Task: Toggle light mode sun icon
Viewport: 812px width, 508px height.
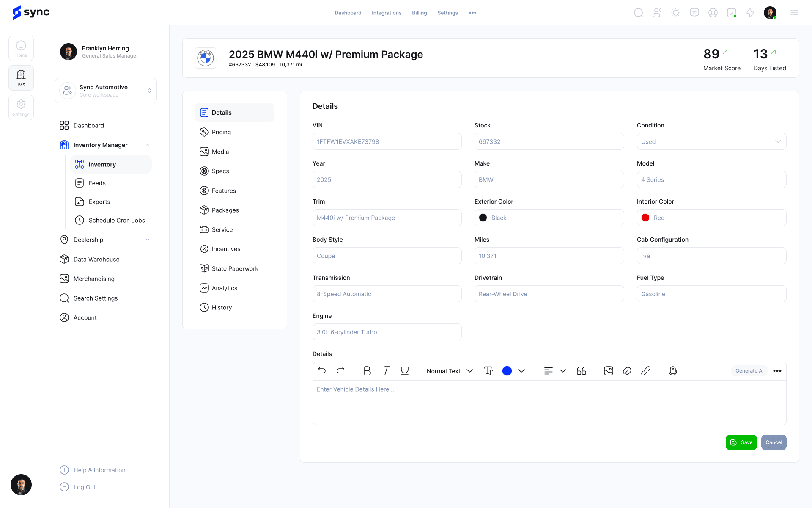Action: [x=676, y=13]
